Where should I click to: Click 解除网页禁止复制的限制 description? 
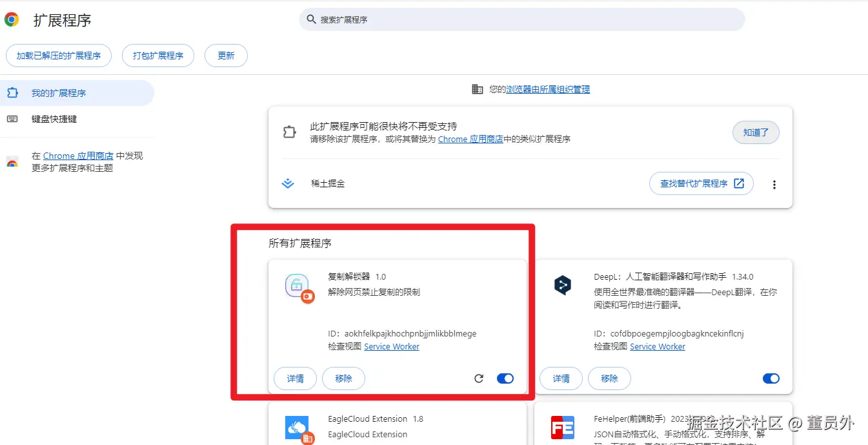click(x=374, y=292)
